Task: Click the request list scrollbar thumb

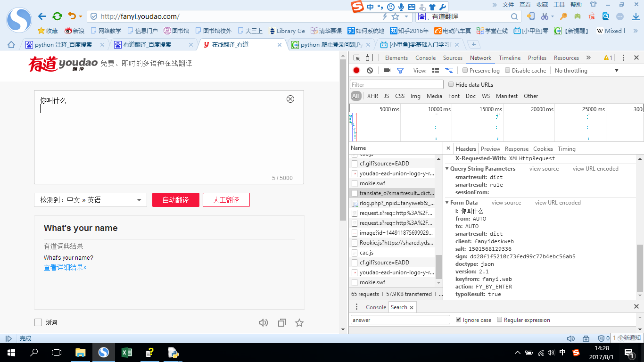Action: tap(439, 267)
